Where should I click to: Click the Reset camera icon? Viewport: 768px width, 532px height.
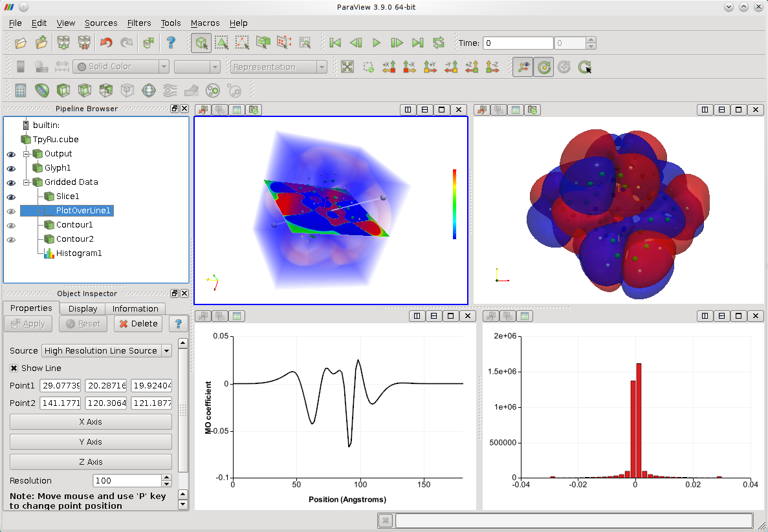(x=347, y=67)
